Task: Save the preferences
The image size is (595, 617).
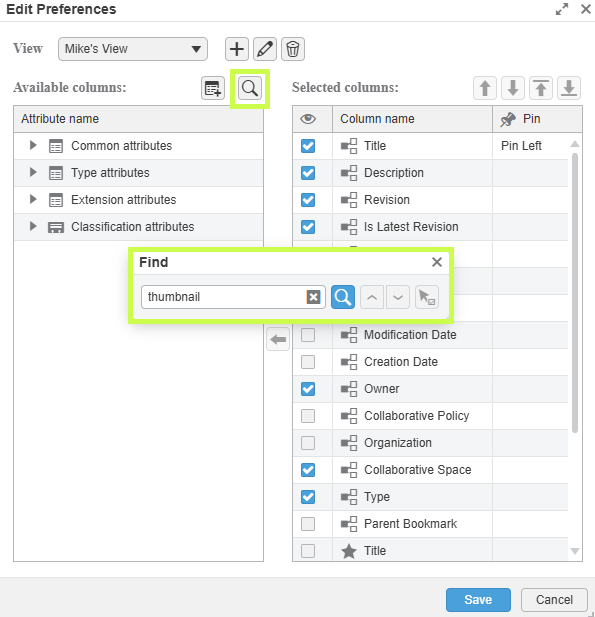Action: pos(478,600)
